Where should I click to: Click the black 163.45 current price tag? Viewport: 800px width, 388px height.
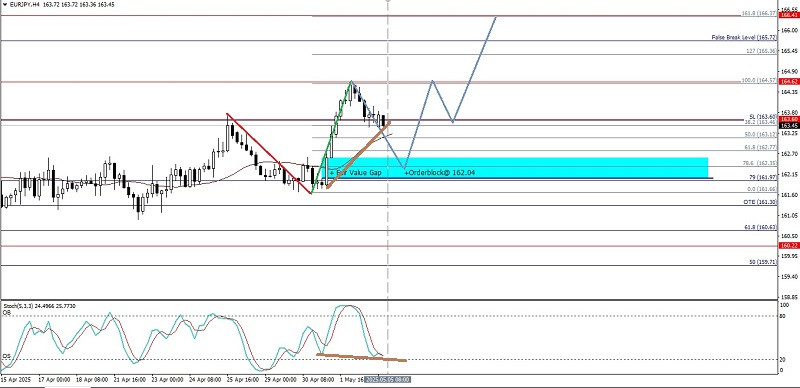click(x=789, y=125)
